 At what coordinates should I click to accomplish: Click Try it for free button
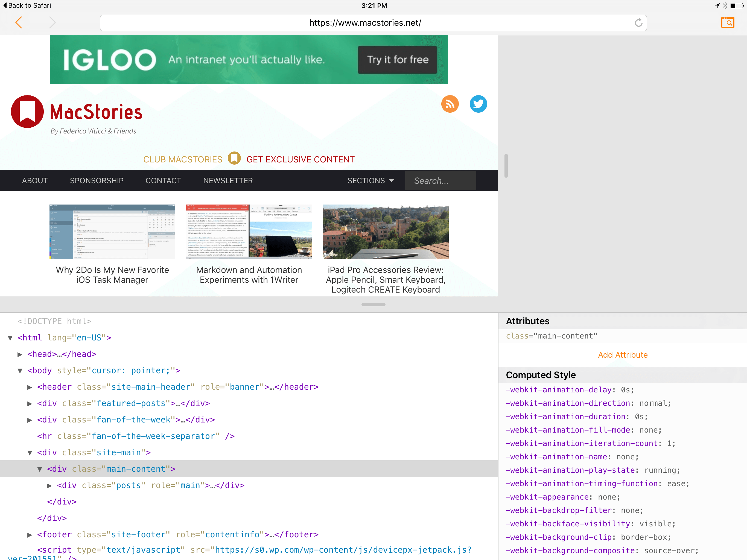tap(398, 60)
